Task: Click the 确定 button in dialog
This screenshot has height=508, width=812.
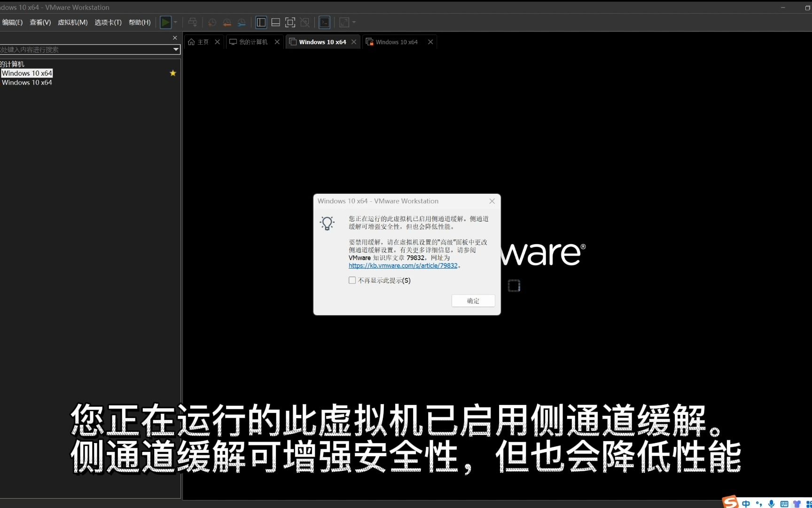Action: point(473,301)
